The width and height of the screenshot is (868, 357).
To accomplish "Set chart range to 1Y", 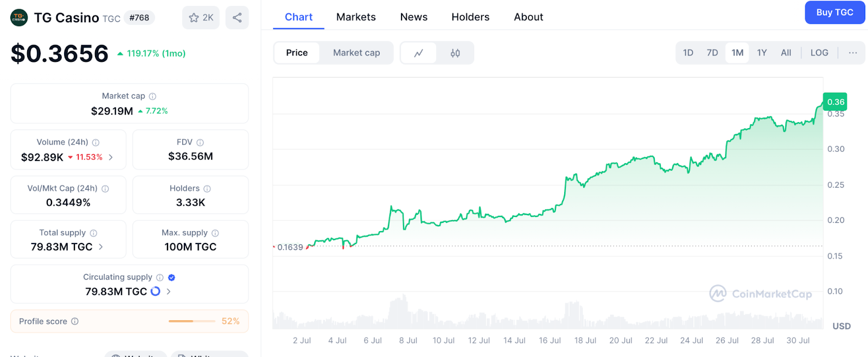I will [762, 53].
